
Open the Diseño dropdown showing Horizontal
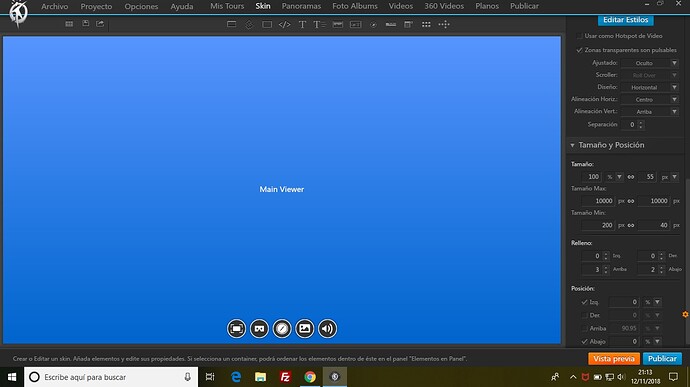(650, 87)
